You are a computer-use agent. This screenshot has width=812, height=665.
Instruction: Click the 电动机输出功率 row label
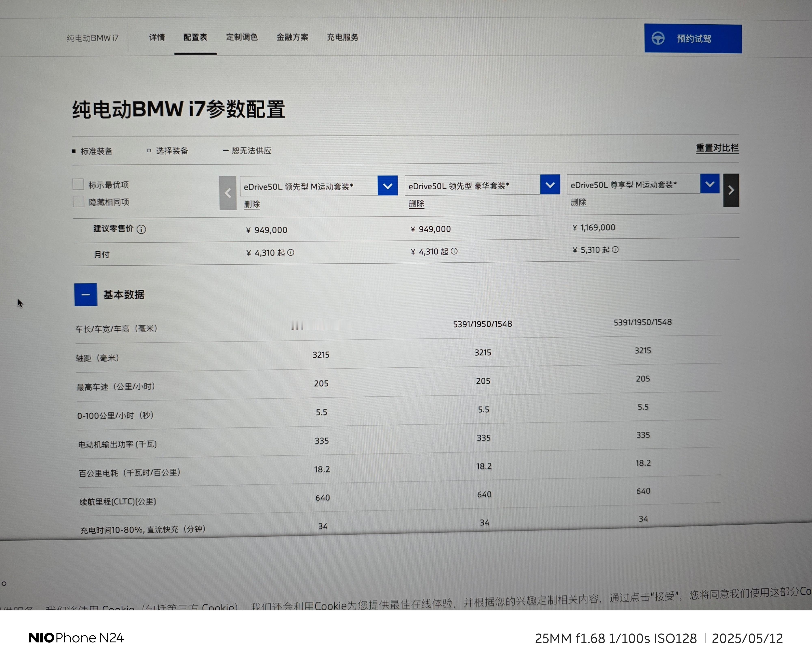pyautogui.click(x=118, y=444)
